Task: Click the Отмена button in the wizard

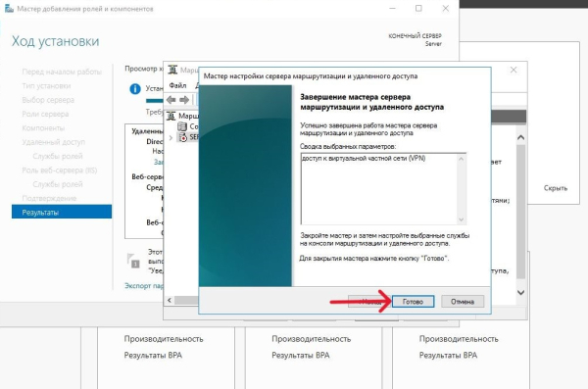Action: tap(463, 302)
